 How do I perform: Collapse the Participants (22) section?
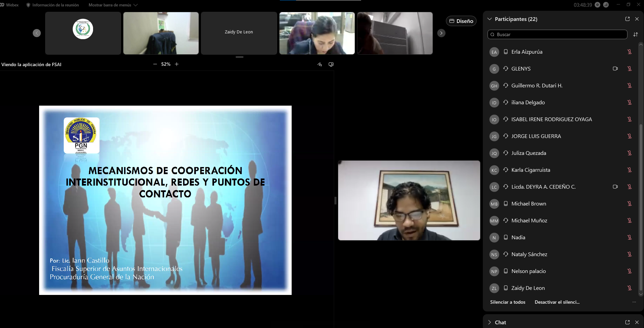pos(490,19)
